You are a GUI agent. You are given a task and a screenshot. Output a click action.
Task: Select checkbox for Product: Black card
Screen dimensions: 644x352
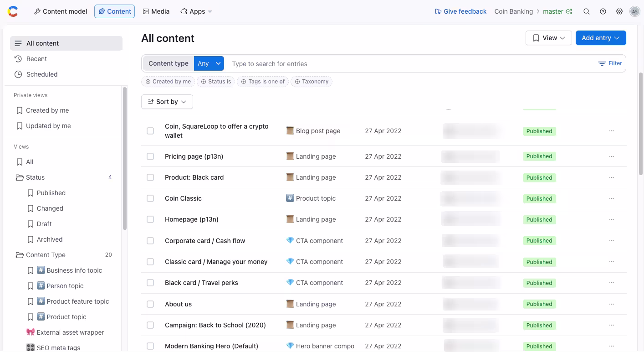(x=150, y=177)
